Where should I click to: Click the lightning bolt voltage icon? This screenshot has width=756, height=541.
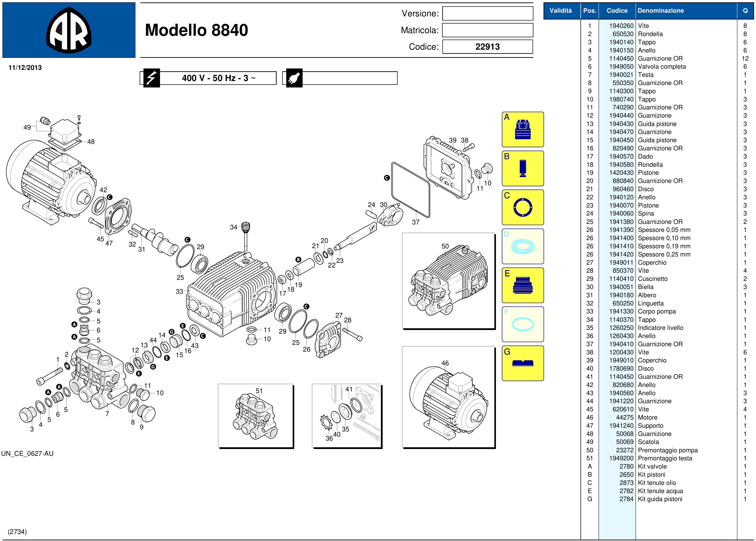(152, 78)
